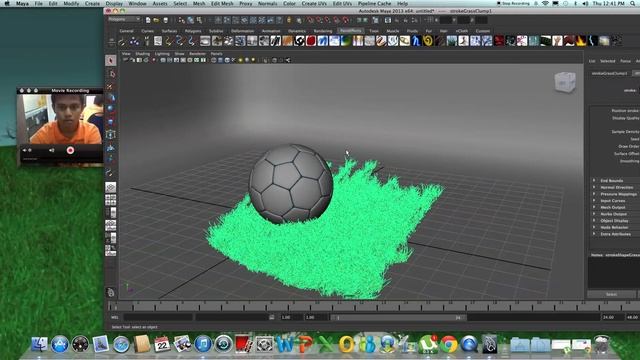Open Attribute Editor's Selected menu
The width and height of the screenshot is (640, 360).
(607, 61)
